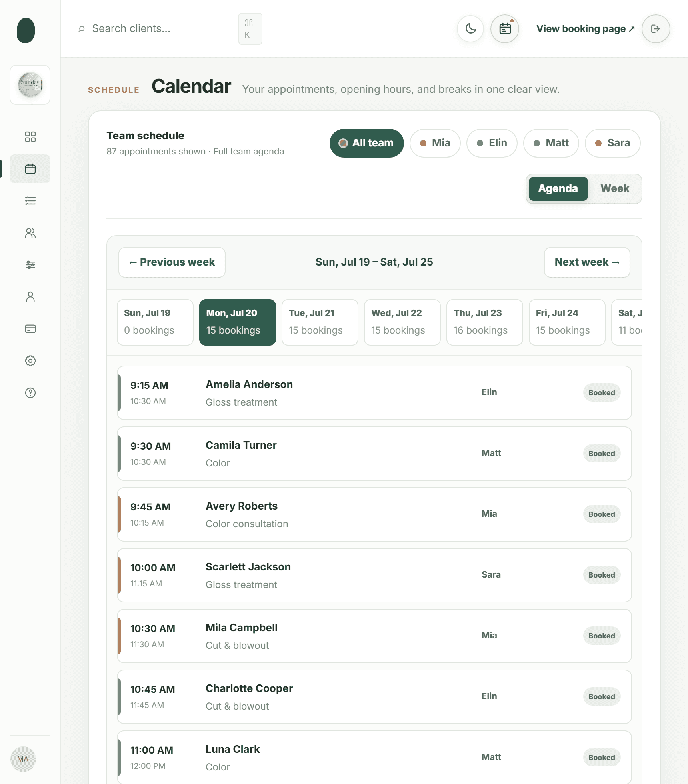688x784 pixels.
Task: Select Thu, Jul 23 day tab
Action: coord(485,322)
